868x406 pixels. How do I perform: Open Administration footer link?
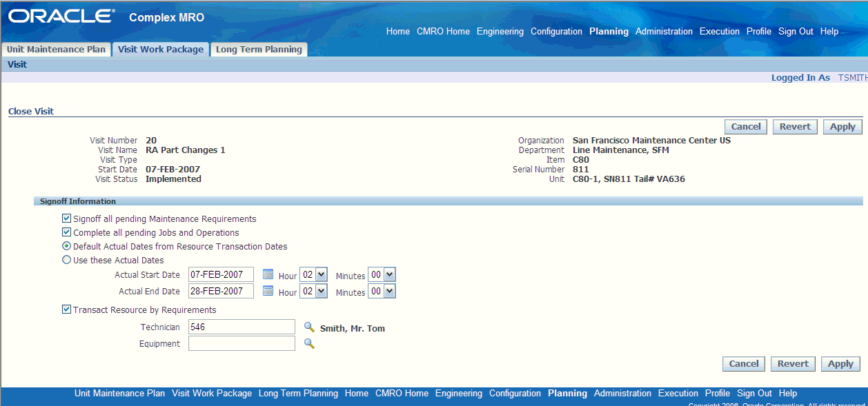(x=622, y=394)
